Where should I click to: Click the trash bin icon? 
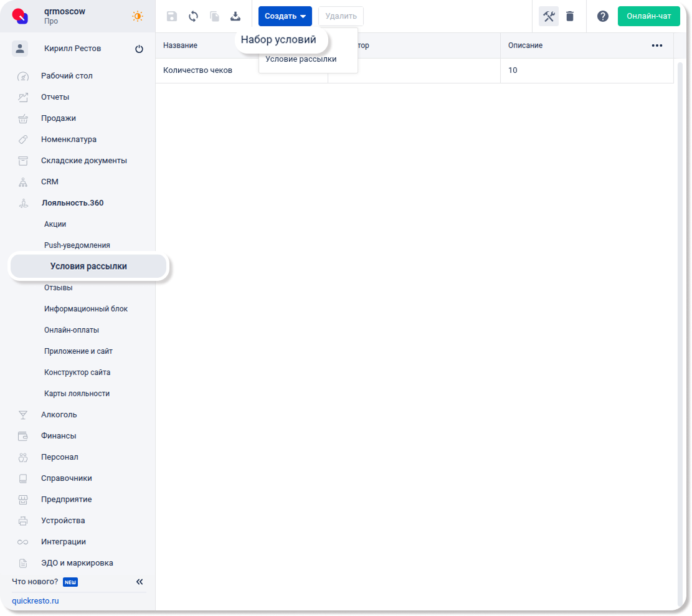tap(570, 16)
